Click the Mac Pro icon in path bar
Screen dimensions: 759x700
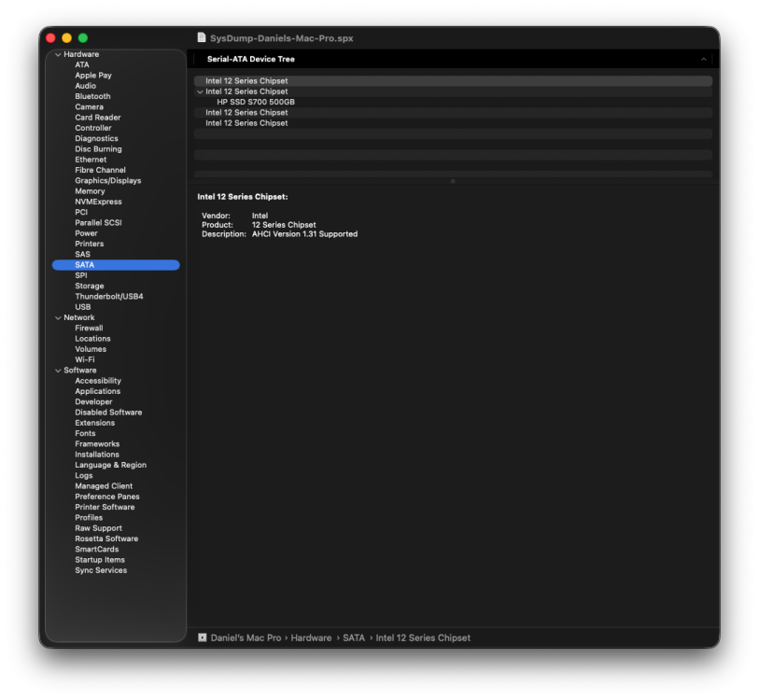(203, 637)
